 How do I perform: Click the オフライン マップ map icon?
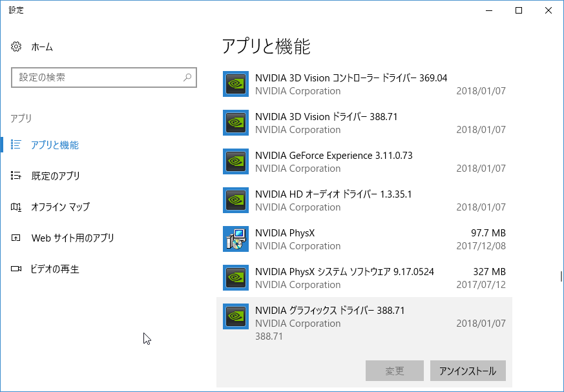point(16,207)
